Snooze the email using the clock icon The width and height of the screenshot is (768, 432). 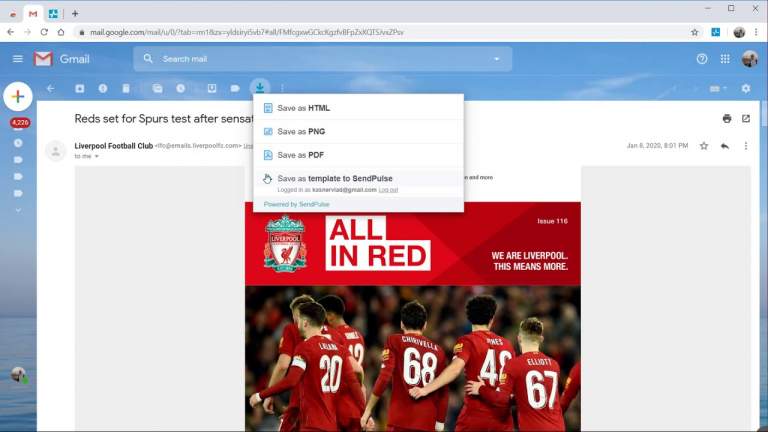[x=181, y=88]
